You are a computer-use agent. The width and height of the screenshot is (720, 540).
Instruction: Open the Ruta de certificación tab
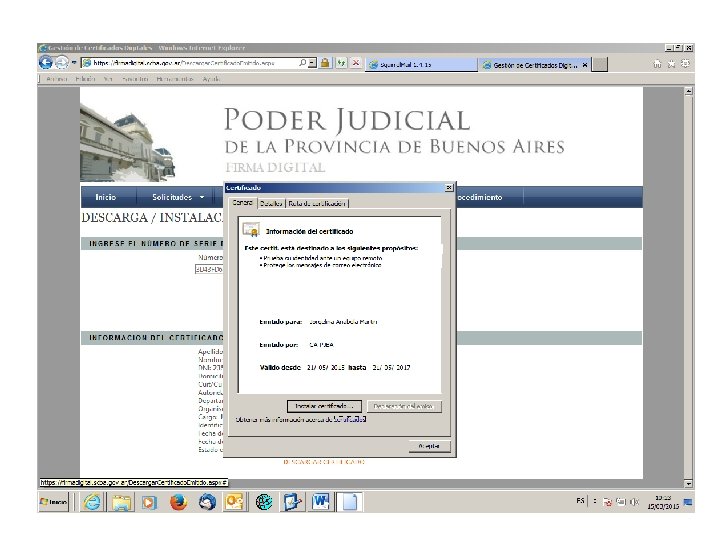317,203
